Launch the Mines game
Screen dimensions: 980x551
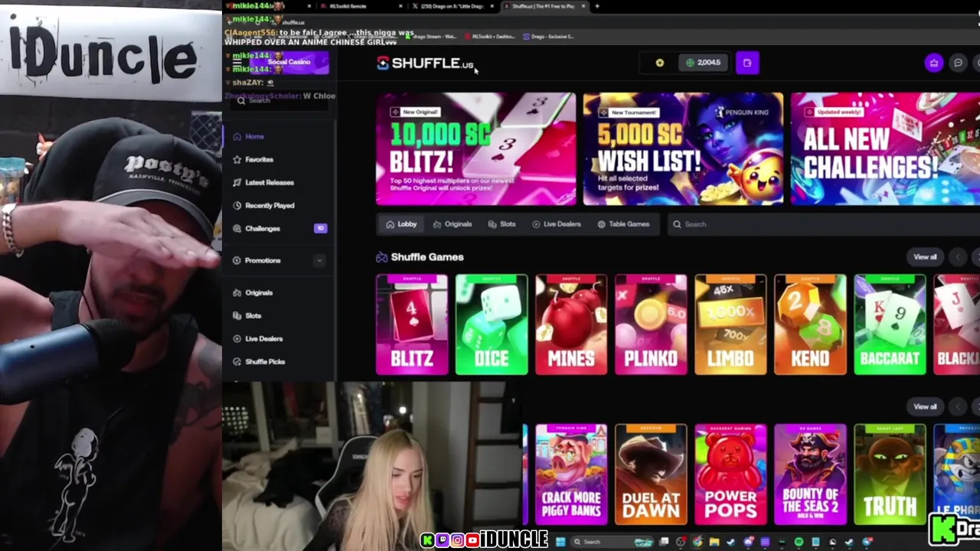[571, 324]
